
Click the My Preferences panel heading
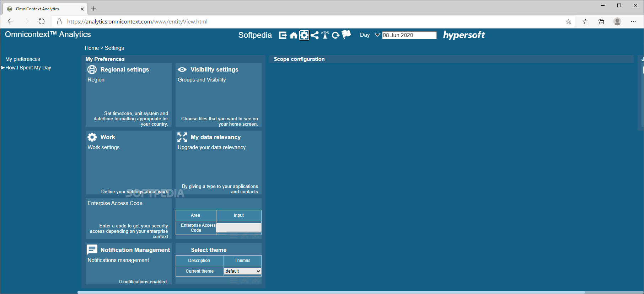(105, 59)
